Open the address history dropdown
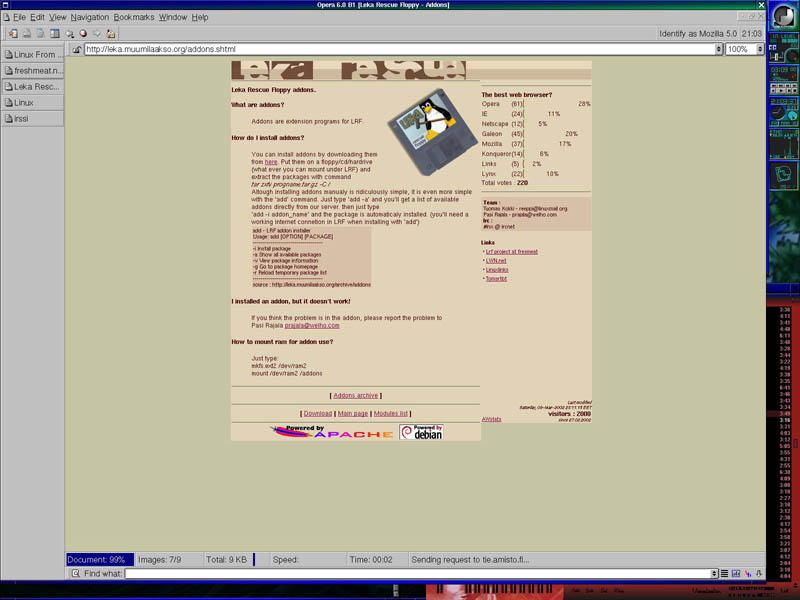800x600 pixels. pyautogui.click(x=718, y=49)
